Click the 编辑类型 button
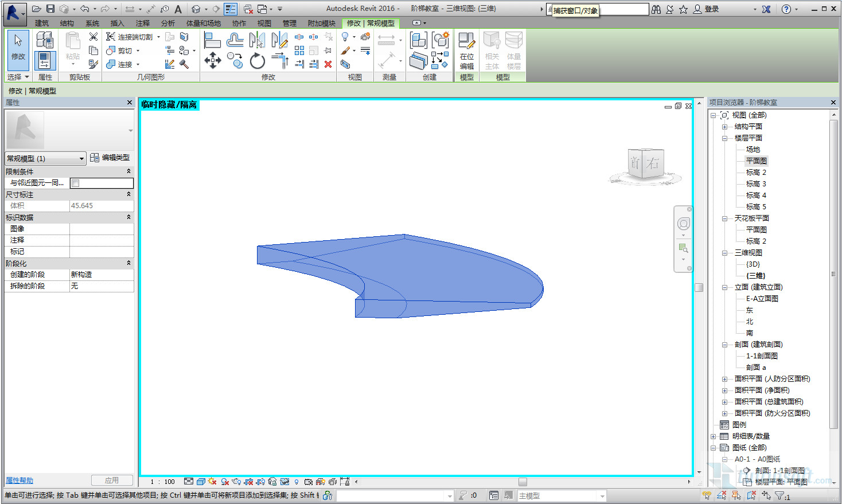The height and width of the screenshot is (504, 842). 110,158
